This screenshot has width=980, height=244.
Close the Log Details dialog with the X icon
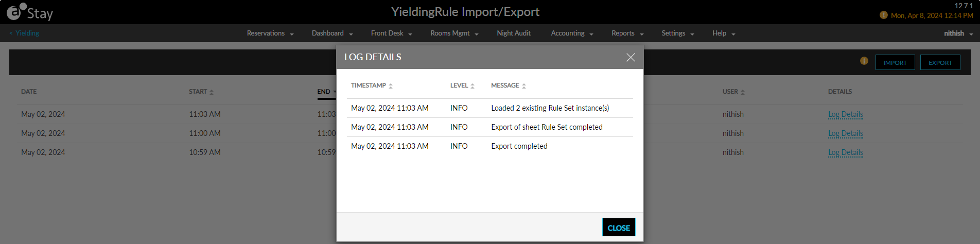(x=631, y=57)
